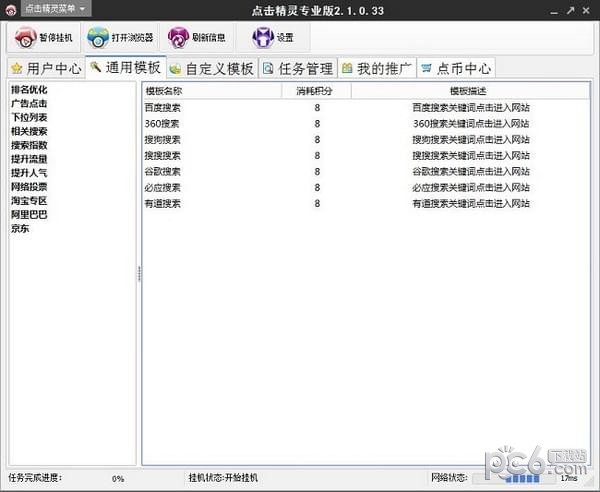Screen dimensions: 600x492
Task: Click the 刷新信息 refresh toolbar button
Action: (197, 37)
